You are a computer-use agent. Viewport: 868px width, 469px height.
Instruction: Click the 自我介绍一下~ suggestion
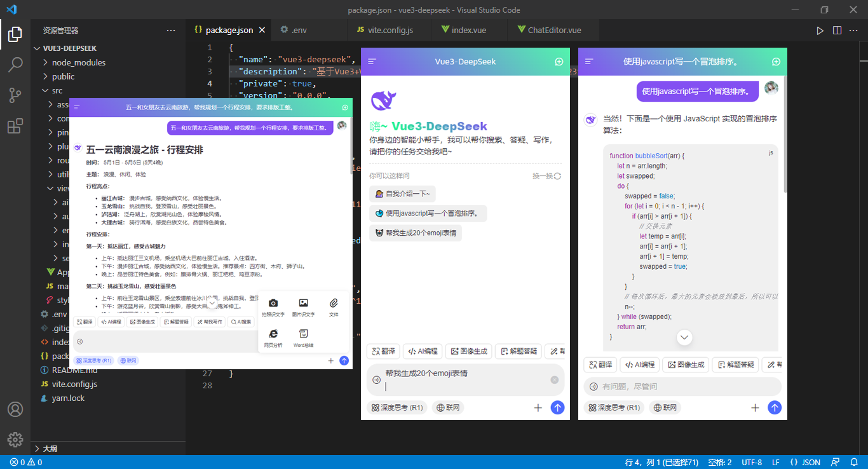pos(402,194)
